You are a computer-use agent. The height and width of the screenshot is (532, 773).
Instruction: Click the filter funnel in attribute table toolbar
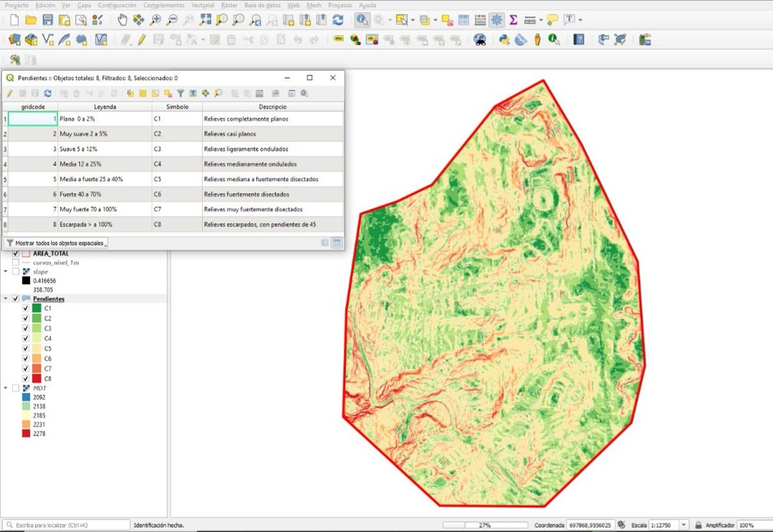coord(181,93)
